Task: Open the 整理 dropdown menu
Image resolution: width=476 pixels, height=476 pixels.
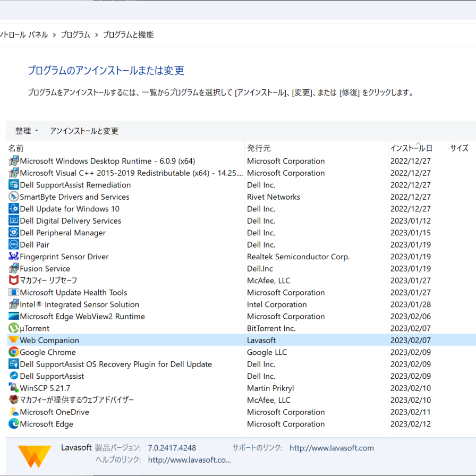Action: [x=27, y=131]
